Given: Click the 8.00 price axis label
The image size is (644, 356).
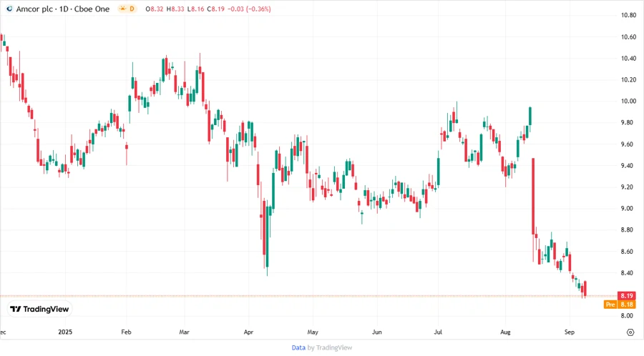Looking at the screenshot, I should click(628, 316).
